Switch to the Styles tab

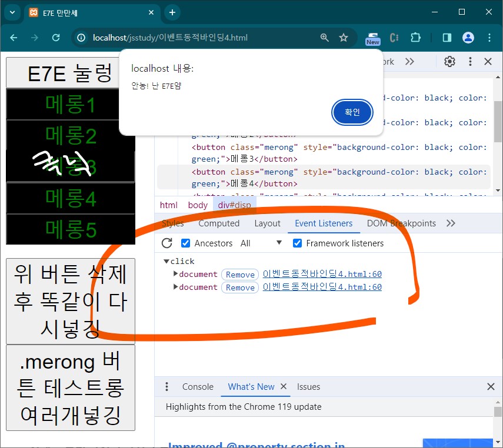172,223
